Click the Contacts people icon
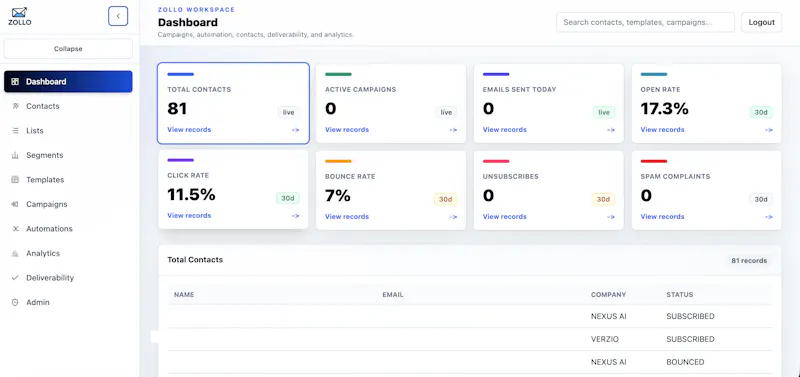Image resolution: width=800 pixels, height=377 pixels. [15, 106]
